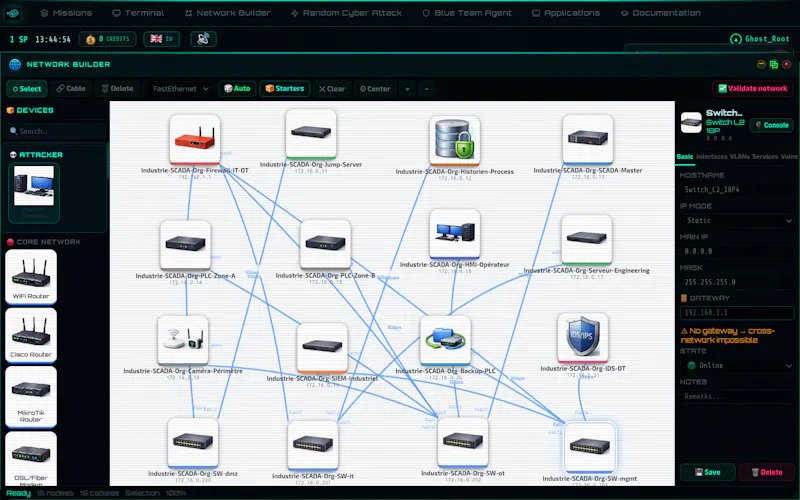Click the Delete toolbar button
The image size is (800, 500).
[x=117, y=88]
